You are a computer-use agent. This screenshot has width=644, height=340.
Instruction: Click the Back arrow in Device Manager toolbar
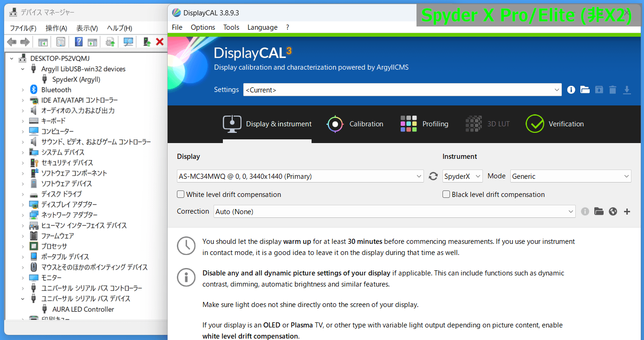pyautogui.click(x=12, y=42)
